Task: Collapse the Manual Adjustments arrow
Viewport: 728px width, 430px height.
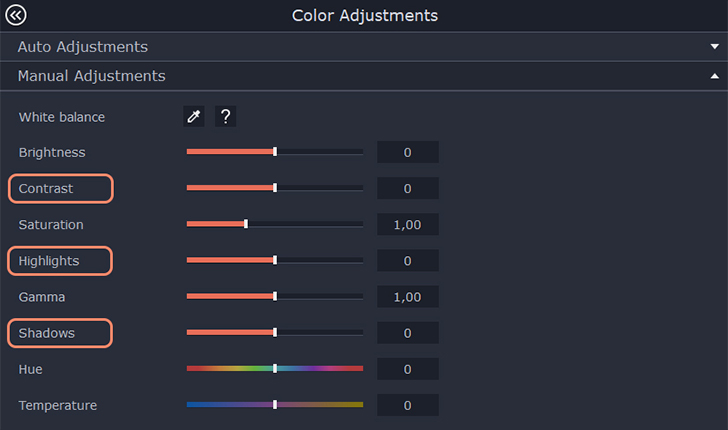Action: (715, 76)
